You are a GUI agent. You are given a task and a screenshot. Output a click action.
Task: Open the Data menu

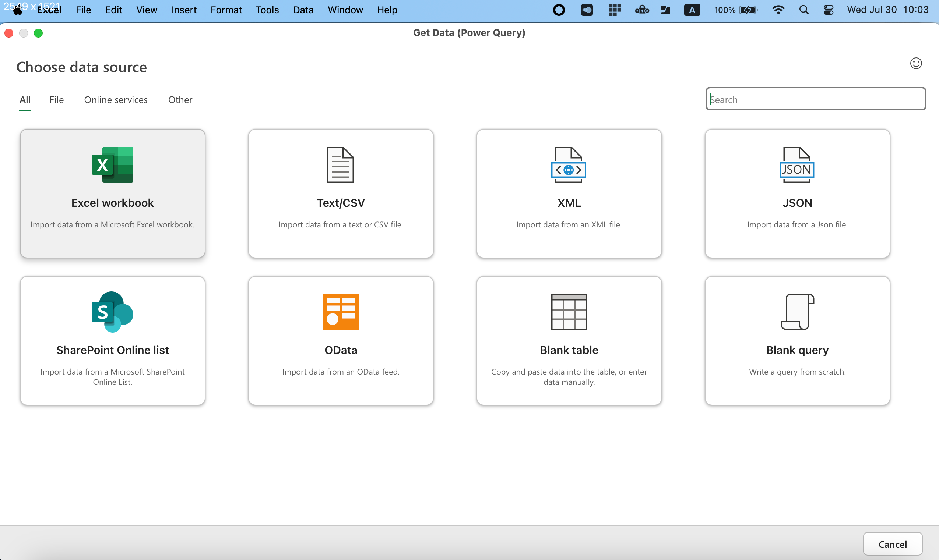click(303, 10)
